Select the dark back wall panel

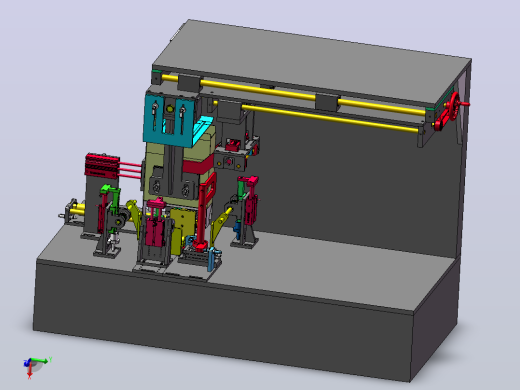point(353,187)
